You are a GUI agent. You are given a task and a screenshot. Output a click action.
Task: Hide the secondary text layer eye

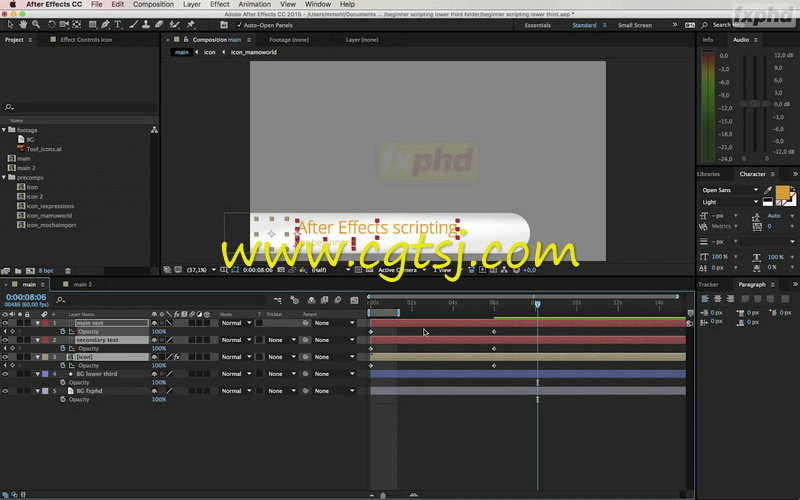(x=5, y=340)
